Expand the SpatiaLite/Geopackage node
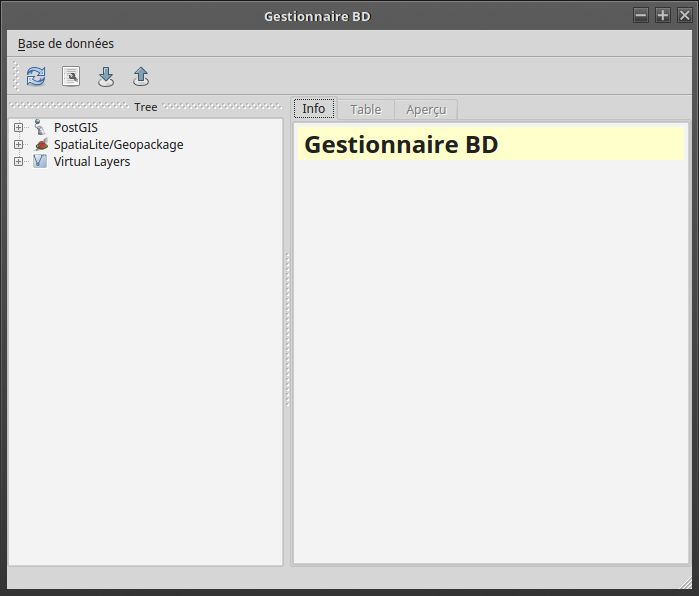 (x=18, y=144)
